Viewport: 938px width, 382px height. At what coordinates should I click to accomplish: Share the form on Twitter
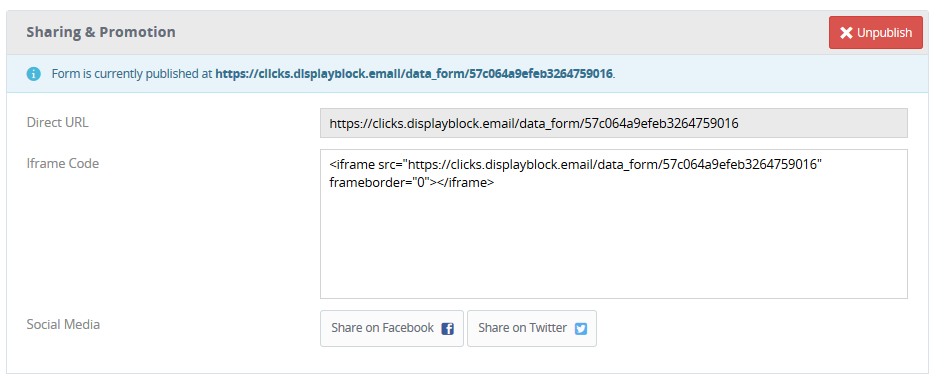pyautogui.click(x=532, y=328)
